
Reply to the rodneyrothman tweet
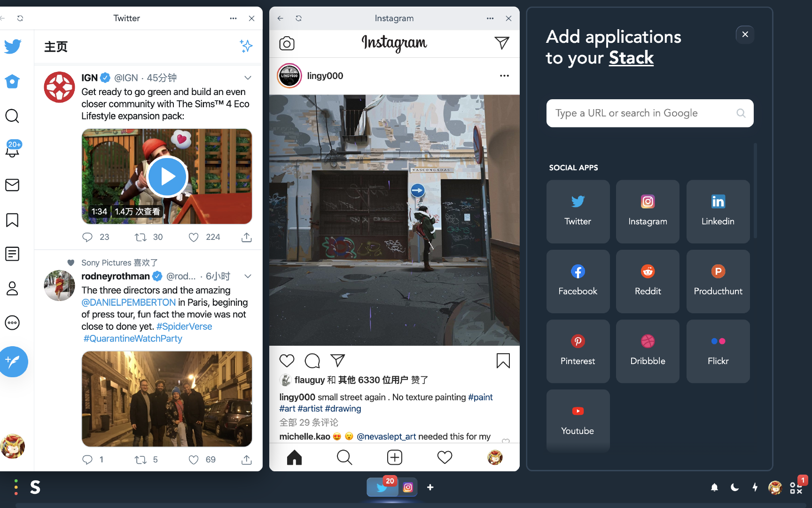click(x=87, y=460)
